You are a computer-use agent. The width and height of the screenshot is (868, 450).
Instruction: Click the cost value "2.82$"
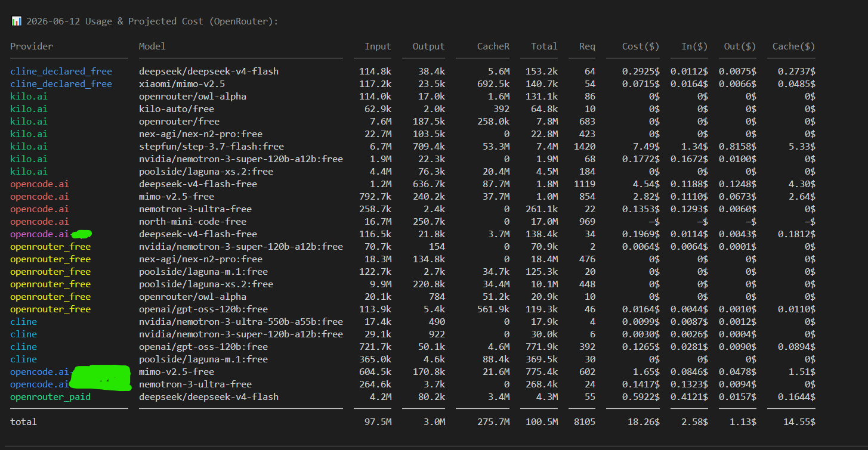point(646,197)
